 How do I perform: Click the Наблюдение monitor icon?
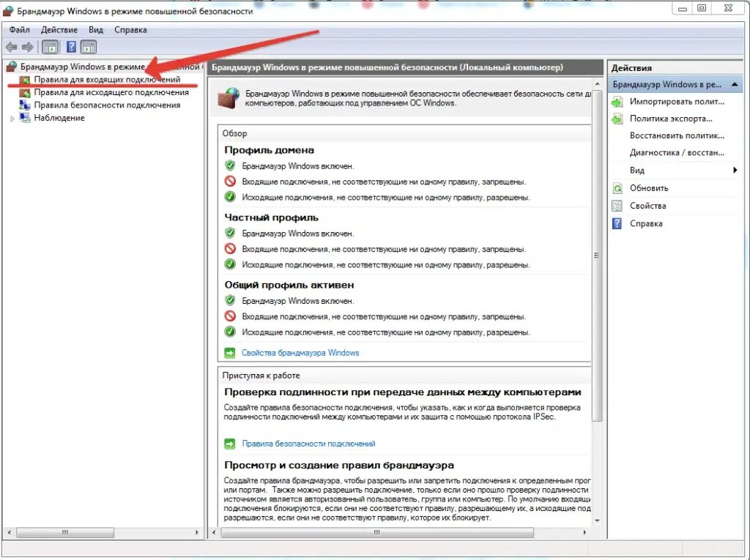click(24, 118)
